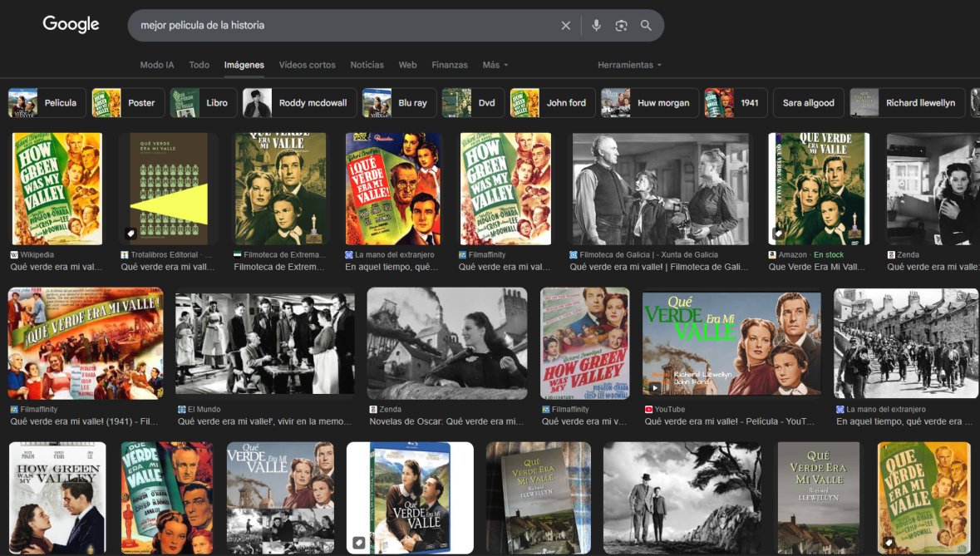
Task: Click the YouTube favicon in source line
Action: 648,410
